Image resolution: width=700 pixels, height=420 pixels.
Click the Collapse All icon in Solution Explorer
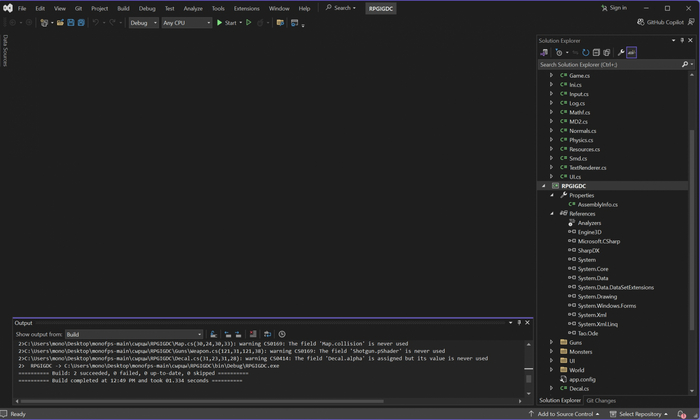tap(596, 53)
